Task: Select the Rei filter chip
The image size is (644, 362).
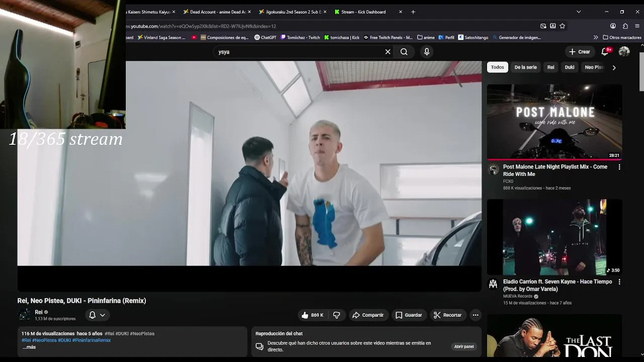Action: pos(551,67)
